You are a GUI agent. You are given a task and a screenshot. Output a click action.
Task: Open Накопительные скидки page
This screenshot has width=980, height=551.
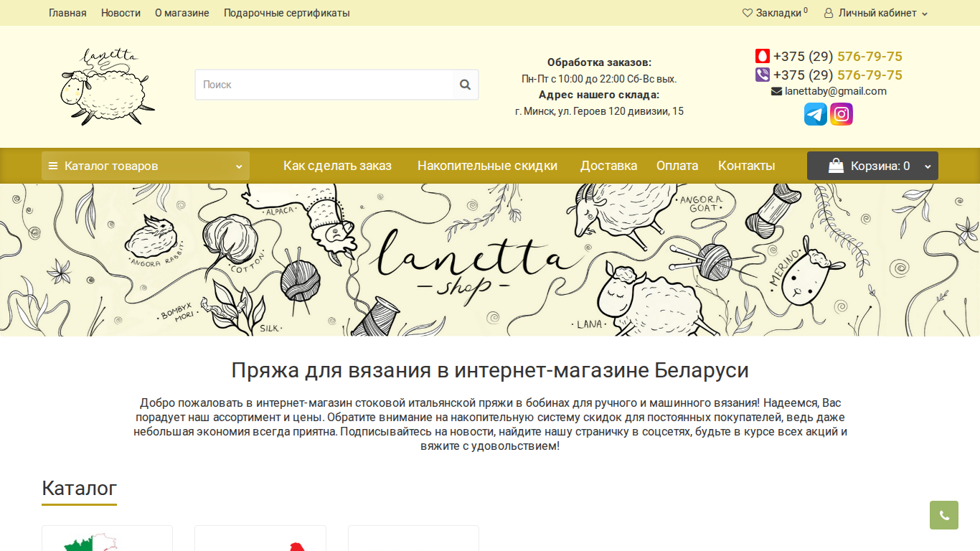(x=487, y=166)
